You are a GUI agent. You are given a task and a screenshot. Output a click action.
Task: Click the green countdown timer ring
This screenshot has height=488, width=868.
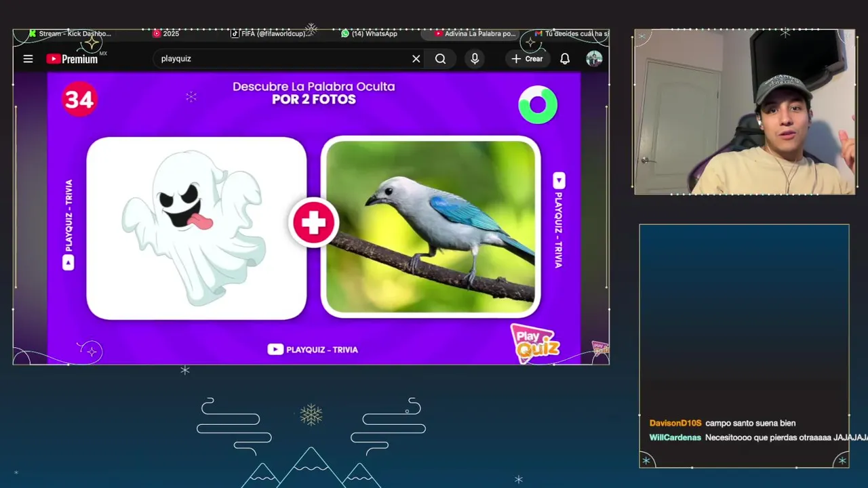click(x=538, y=104)
